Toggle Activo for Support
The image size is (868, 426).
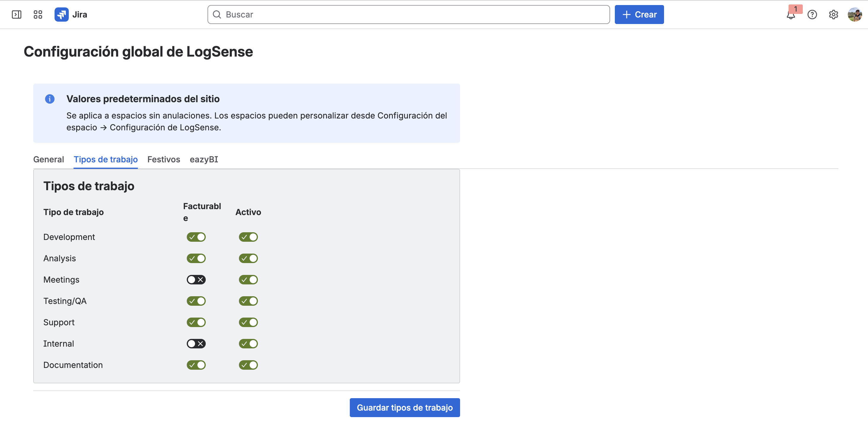pyautogui.click(x=248, y=322)
